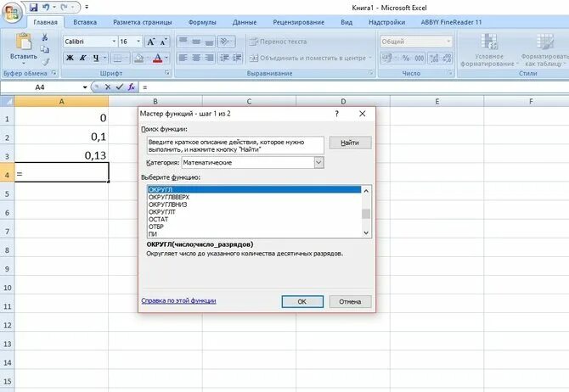Switch to the Разметка страницы tab
This screenshot has height=392, width=569.
(x=143, y=22)
